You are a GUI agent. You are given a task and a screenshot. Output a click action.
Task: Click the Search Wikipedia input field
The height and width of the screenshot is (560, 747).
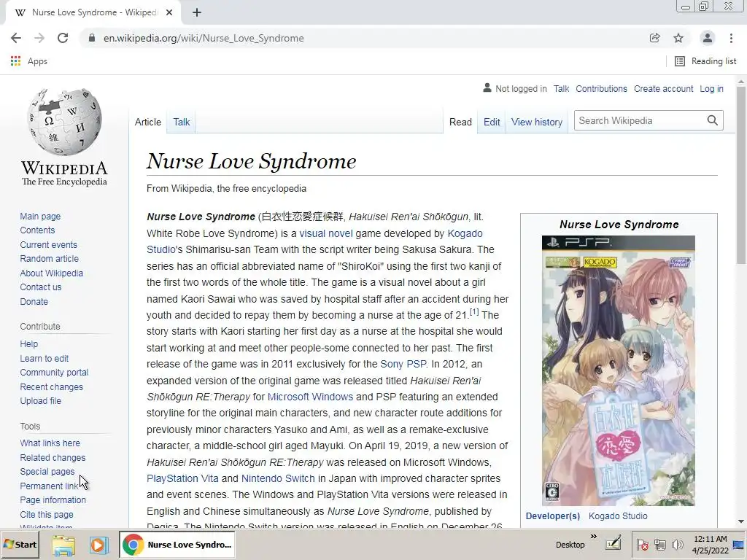639,120
